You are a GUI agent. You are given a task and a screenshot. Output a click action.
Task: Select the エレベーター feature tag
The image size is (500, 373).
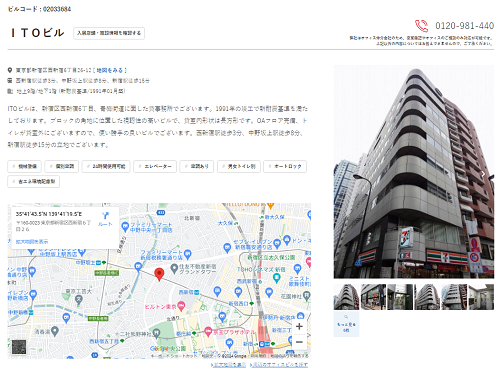click(155, 166)
